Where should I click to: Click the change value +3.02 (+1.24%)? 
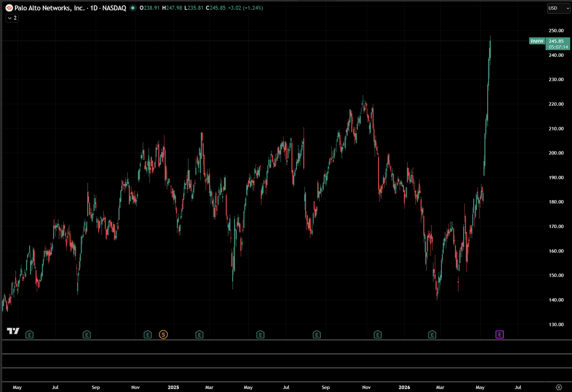[245, 8]
